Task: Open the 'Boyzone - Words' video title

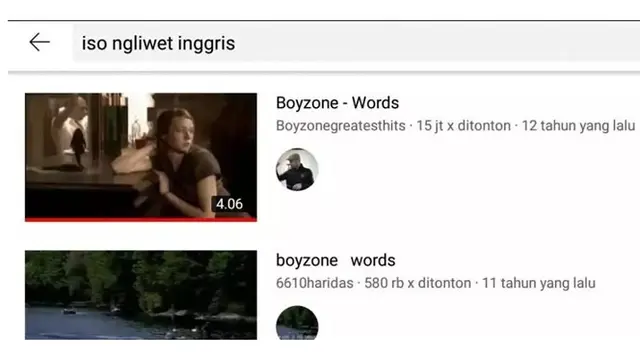Action: point(337,103)
